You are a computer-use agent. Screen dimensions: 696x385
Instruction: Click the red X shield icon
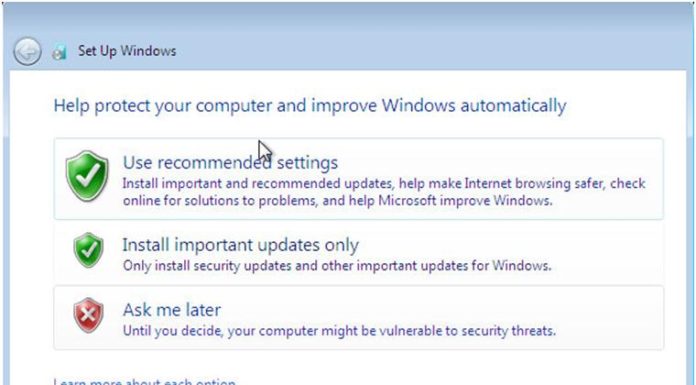88,315
